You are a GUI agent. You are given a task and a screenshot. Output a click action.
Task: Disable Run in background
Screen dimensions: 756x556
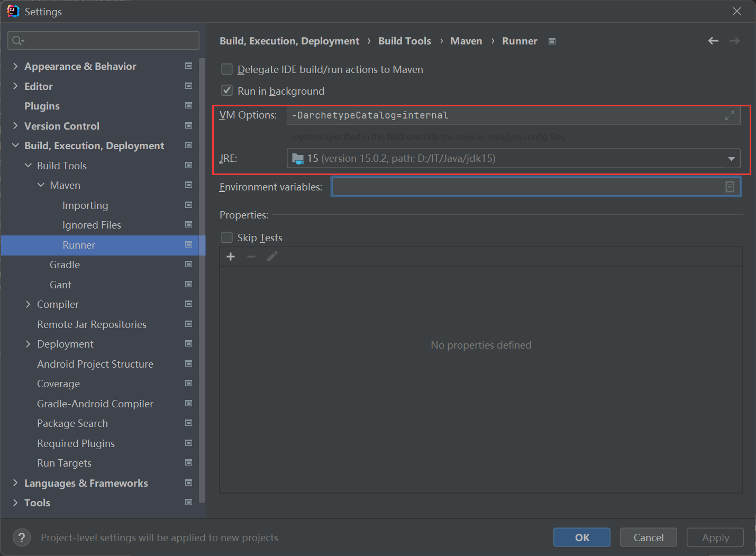point(227,90)
